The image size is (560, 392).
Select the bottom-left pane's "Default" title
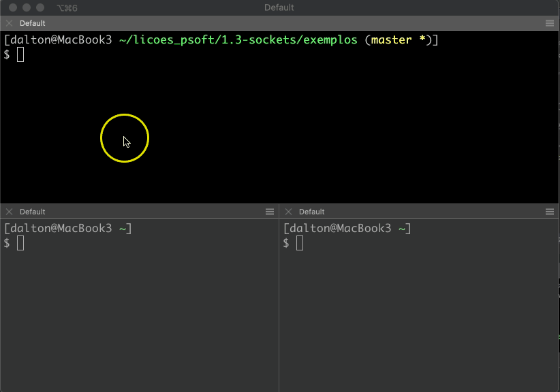click(x=33, y=212)
